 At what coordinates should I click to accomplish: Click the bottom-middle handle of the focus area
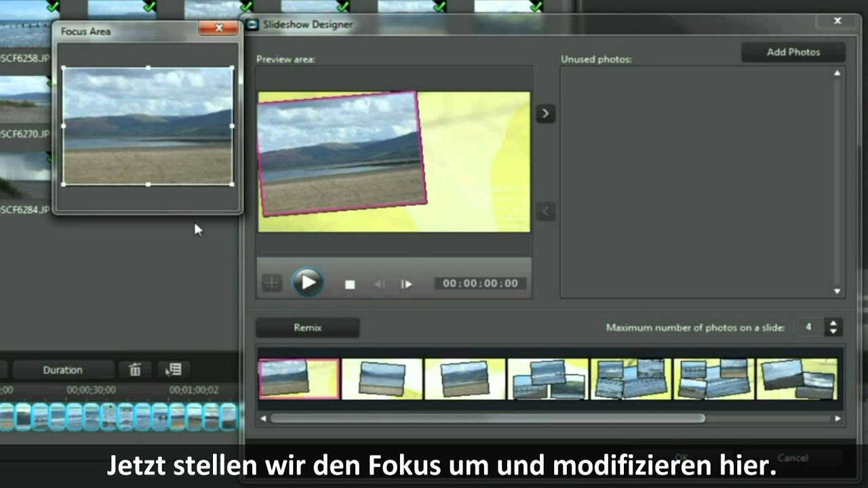point(148,184)
